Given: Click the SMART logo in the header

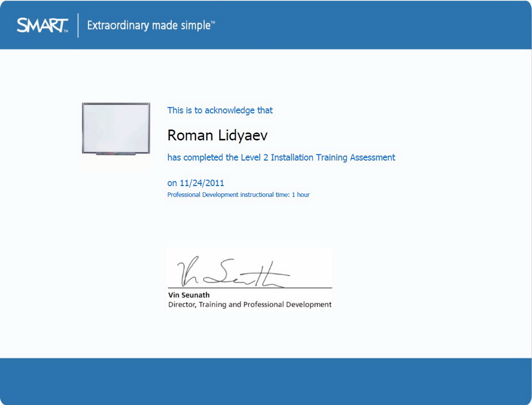Looking at the screenshot, I should coord(42,25).
